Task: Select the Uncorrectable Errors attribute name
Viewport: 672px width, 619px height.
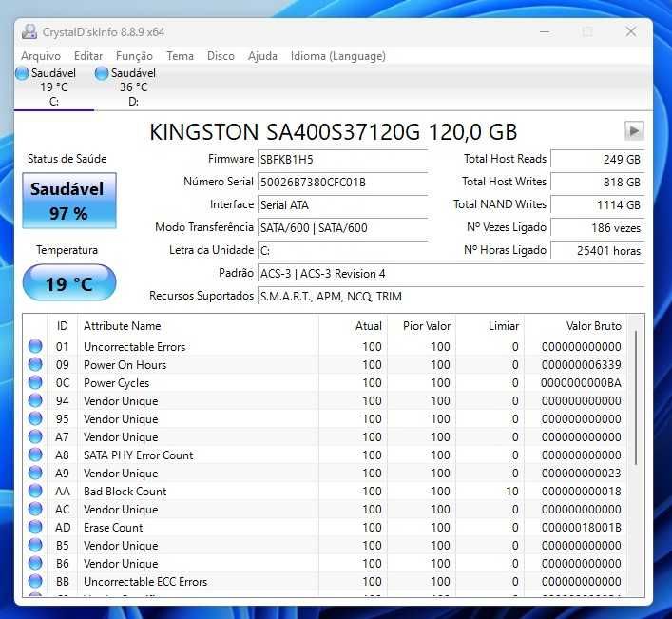Action: 135,347
